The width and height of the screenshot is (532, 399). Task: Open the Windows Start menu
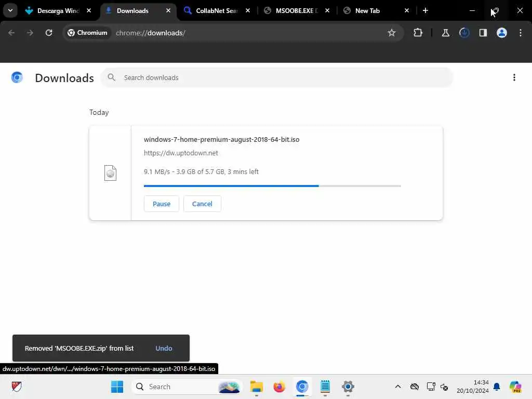pyautogui.click(x=117, y=387)
